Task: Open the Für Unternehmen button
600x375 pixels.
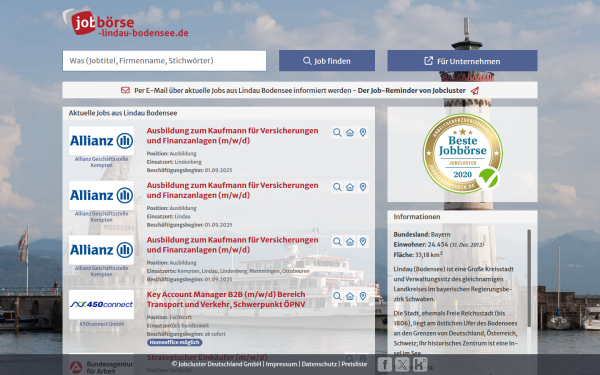Action: pos(462,60)
